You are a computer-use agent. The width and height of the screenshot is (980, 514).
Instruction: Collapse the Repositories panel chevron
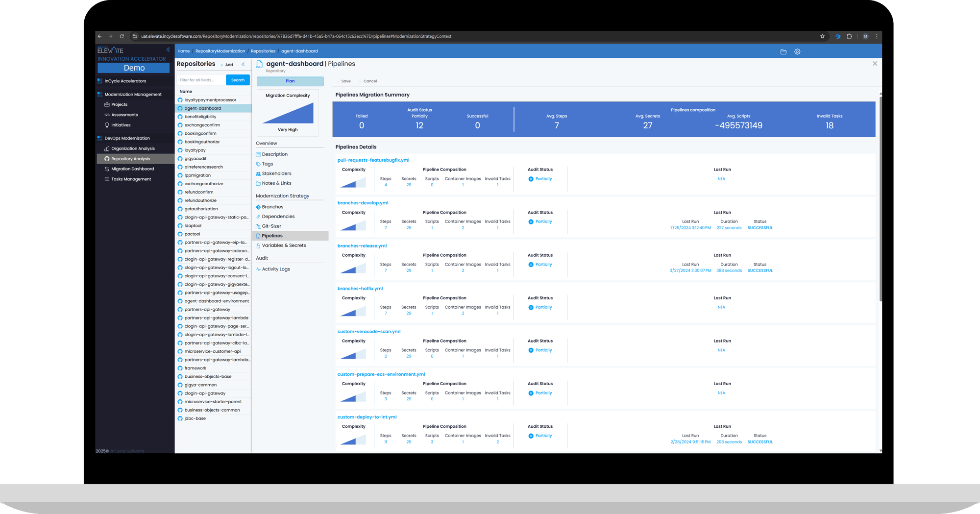click(243, 64)
